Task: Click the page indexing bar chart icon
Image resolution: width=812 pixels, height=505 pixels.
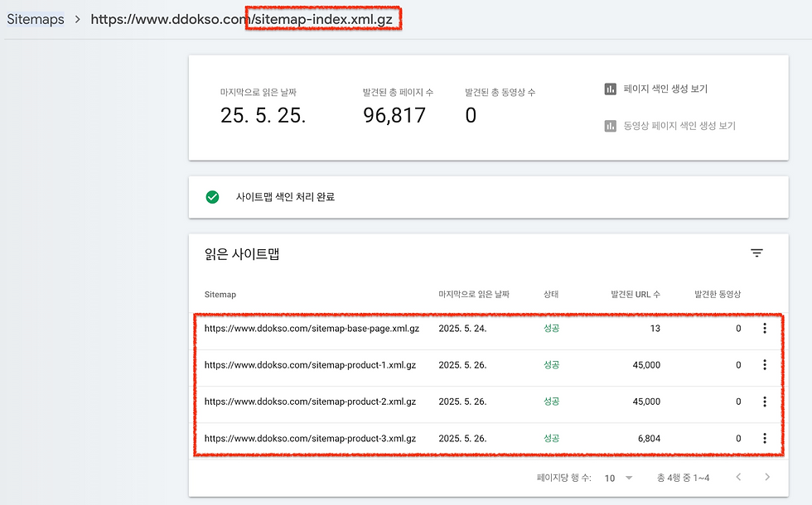Action: 611,89
